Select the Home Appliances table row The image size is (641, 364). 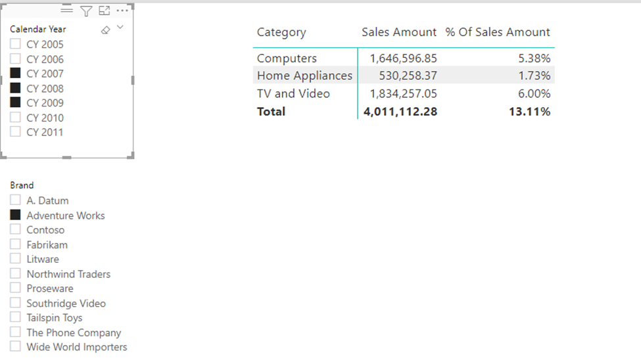(x=404, y=76)
